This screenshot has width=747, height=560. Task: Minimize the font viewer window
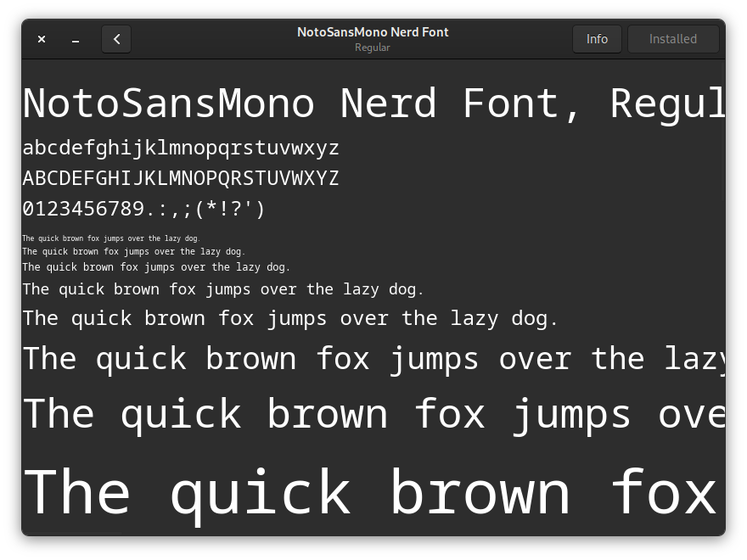pos(76,39)
